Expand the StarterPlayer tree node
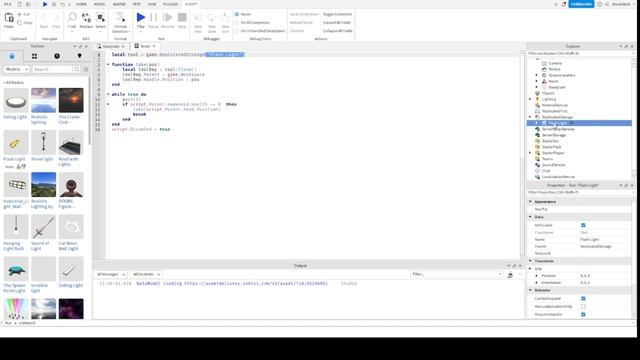This screenshot has height=360, width=640. (x=530, y=153)
